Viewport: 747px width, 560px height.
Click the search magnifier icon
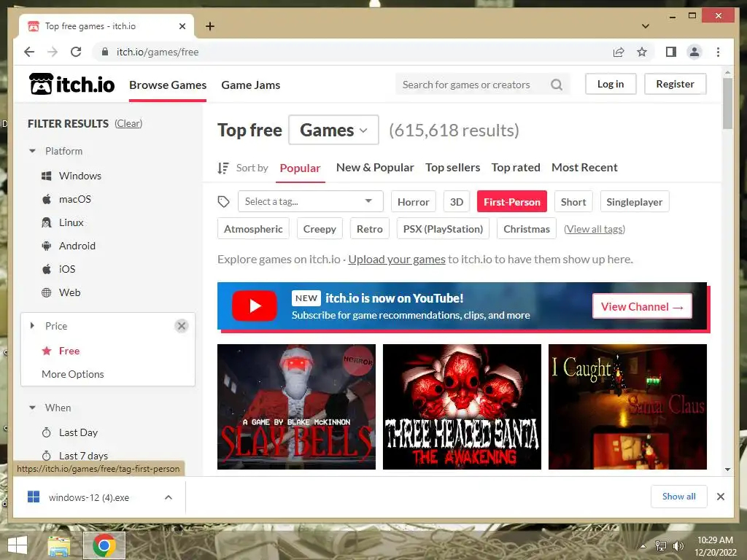coord(557,85)
